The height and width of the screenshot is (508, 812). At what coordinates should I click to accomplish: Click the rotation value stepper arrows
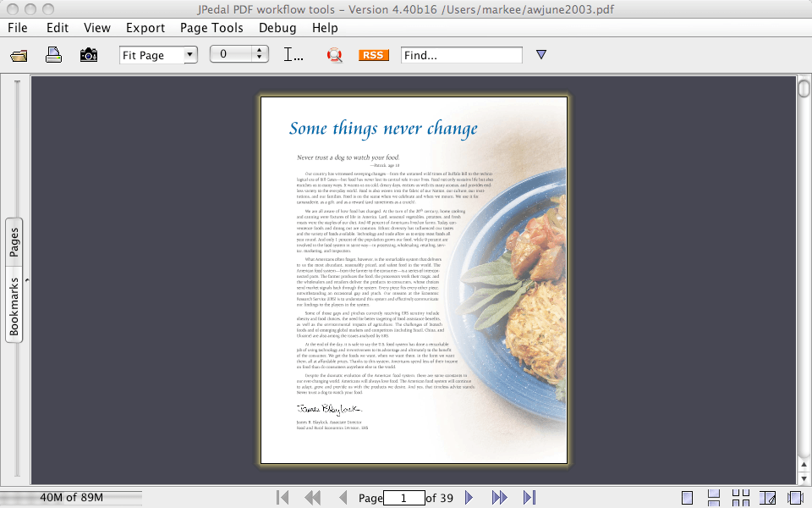click(261, 55)
